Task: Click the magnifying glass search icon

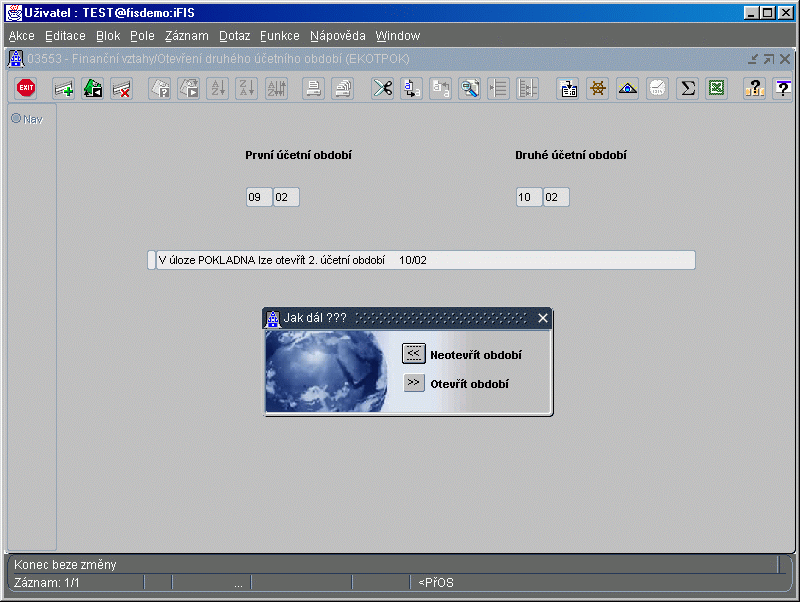Action: [x=469, y=89]
